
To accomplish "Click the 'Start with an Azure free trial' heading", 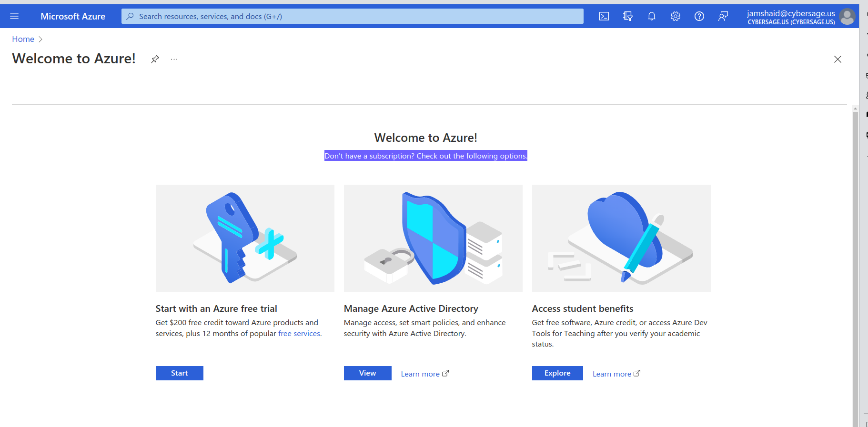I will [x=216, y=308].
